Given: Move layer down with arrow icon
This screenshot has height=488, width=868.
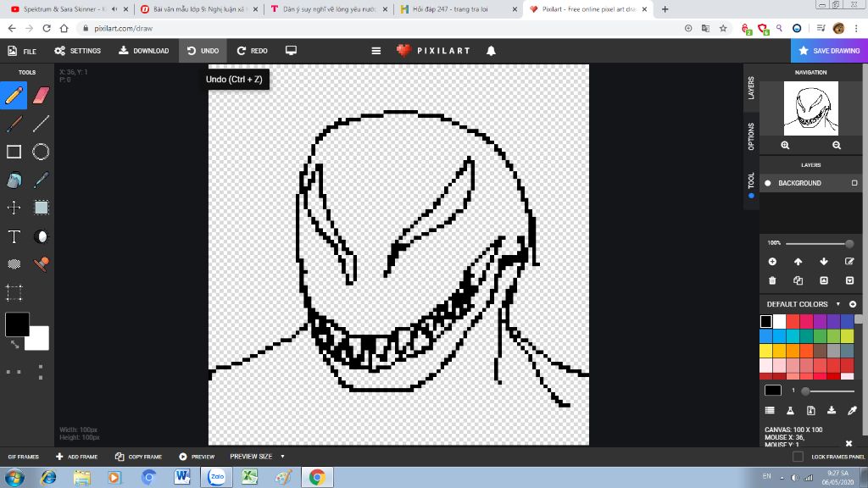Looking at the screenshot, I should (824, 262).
